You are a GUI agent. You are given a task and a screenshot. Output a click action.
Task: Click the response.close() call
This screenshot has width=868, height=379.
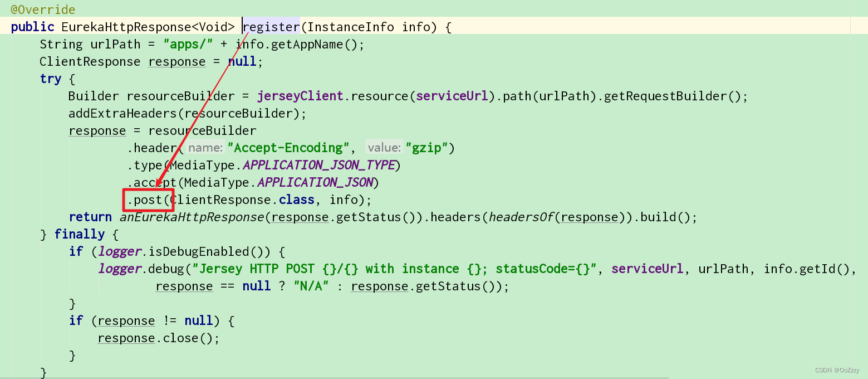tap(155, 338)
